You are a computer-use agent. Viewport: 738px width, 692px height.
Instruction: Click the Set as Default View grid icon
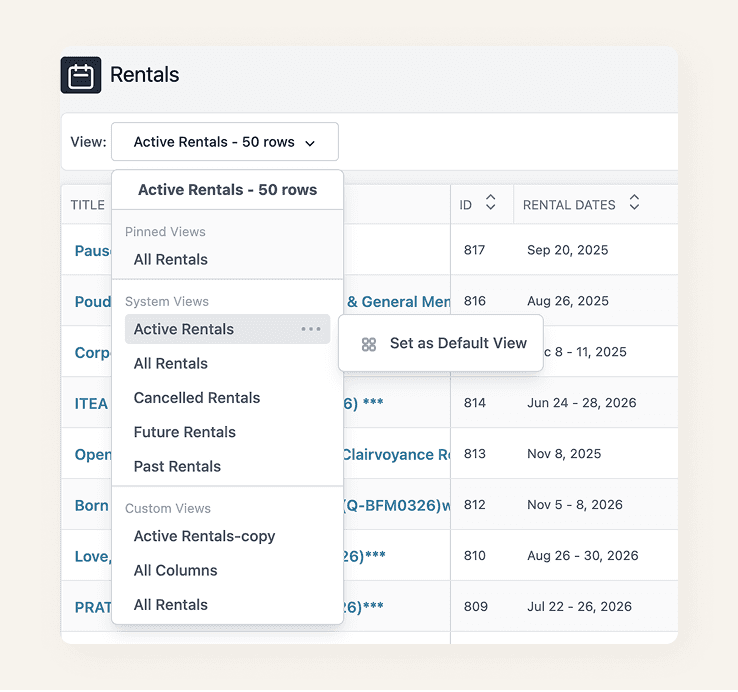[369, 344]
